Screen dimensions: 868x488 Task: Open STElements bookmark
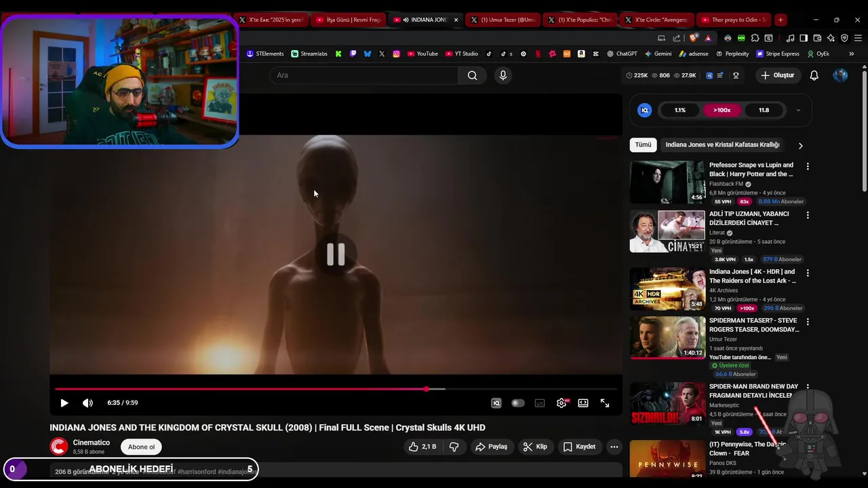click(x=265, y=54)
